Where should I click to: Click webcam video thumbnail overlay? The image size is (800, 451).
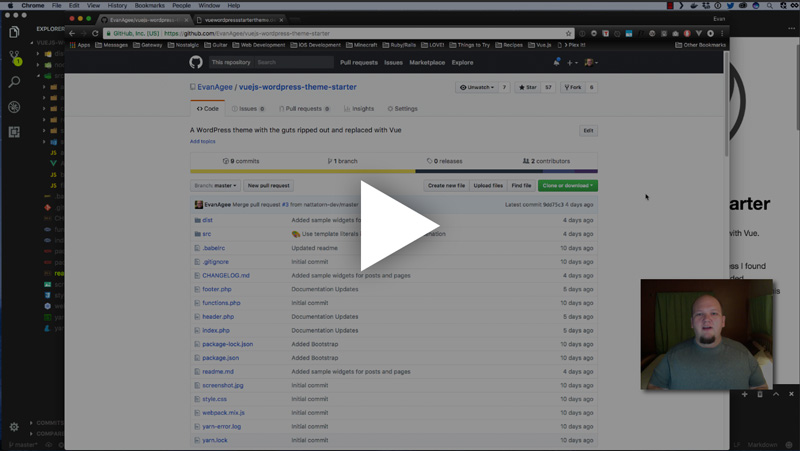click(x=707, y=334)
